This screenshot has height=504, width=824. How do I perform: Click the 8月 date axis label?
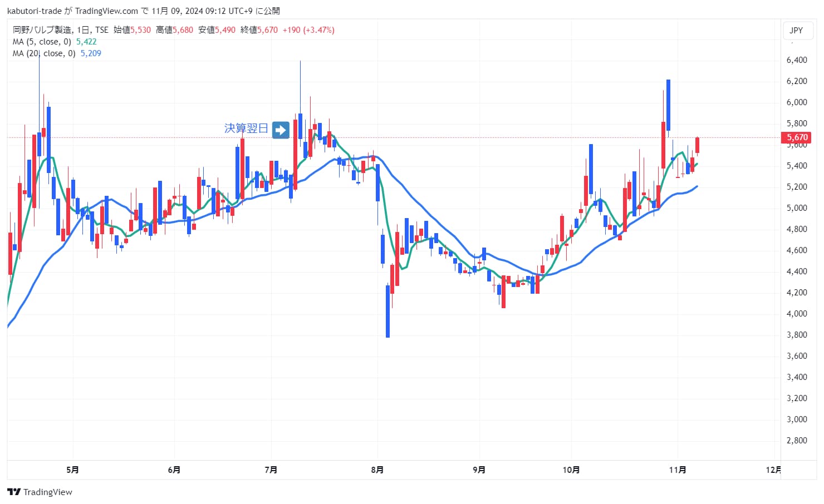(377, 470)
